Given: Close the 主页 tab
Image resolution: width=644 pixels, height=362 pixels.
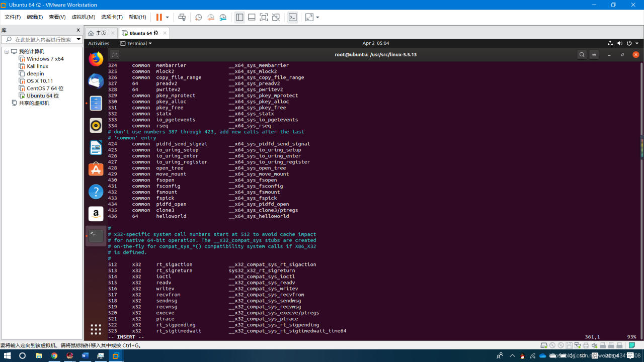Looking at the screenshot, I should point(112,33).
